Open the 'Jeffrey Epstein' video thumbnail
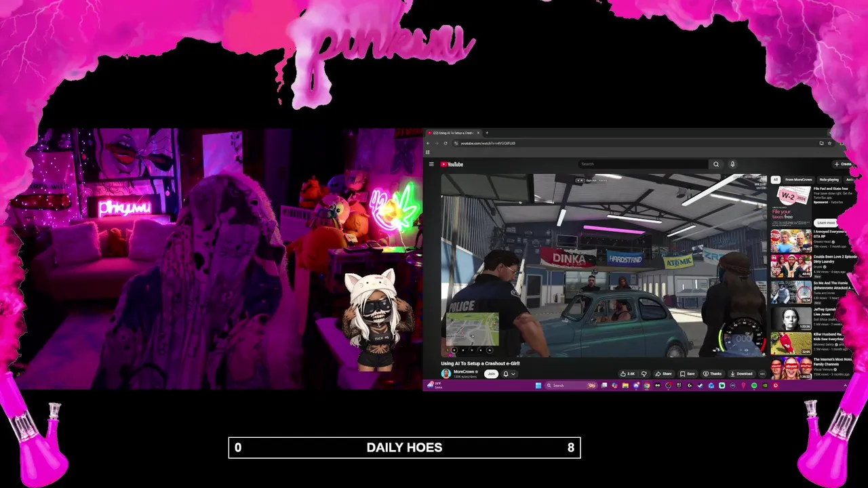868x488 pixels. coord(791,319)
